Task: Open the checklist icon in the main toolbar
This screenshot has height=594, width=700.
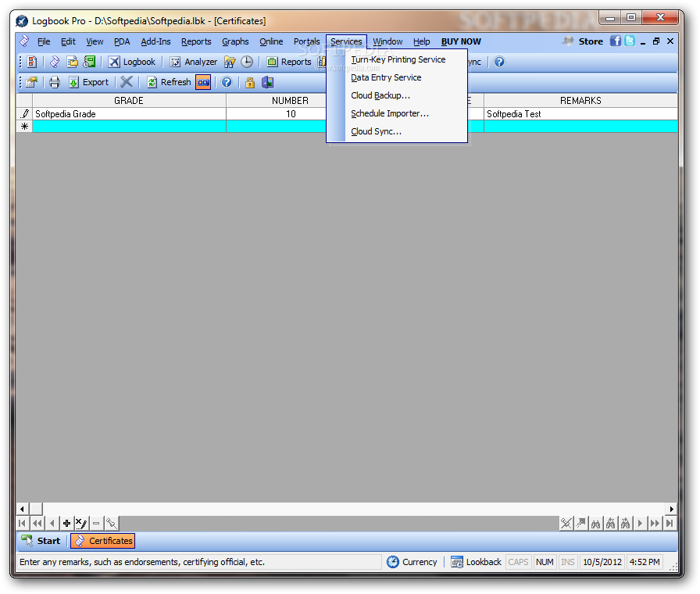Action: [32, 62]
